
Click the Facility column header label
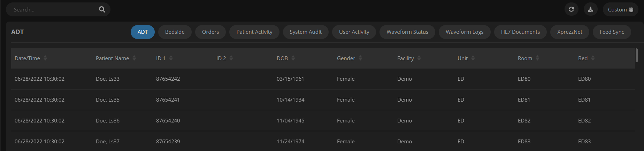point(405,58)
